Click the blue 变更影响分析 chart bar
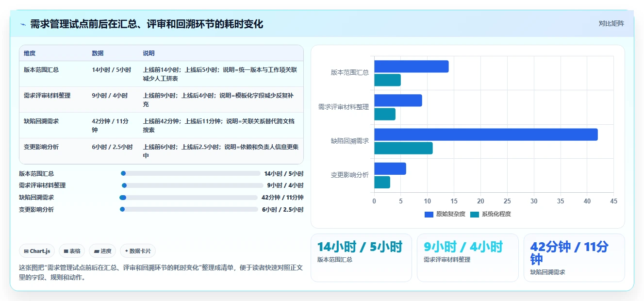Image resolution: width=644 pixels, height=301 pixels. pyautogui.click(x=390, y=168)
